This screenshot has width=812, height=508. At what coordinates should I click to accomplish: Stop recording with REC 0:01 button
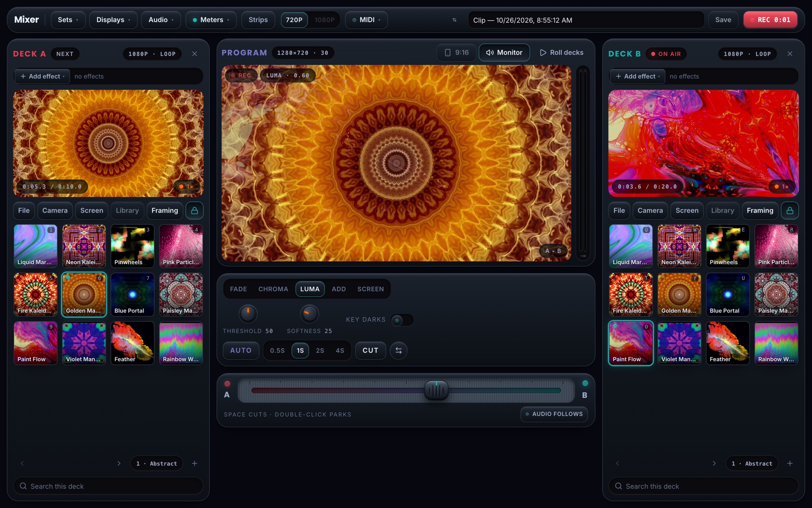(770, 20)
